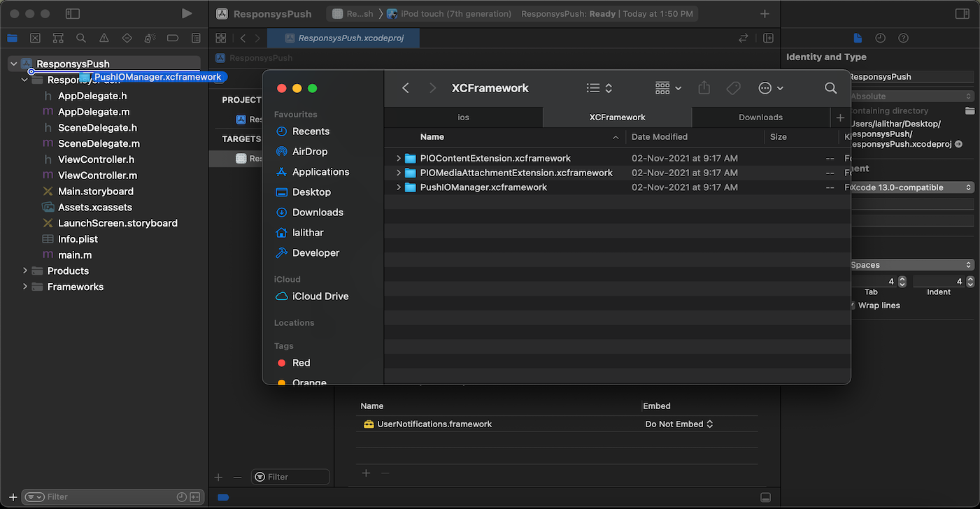The width and height of the screenshot is (980, 509).
Task: Open Xcode library with plus button
Action: 765,14
